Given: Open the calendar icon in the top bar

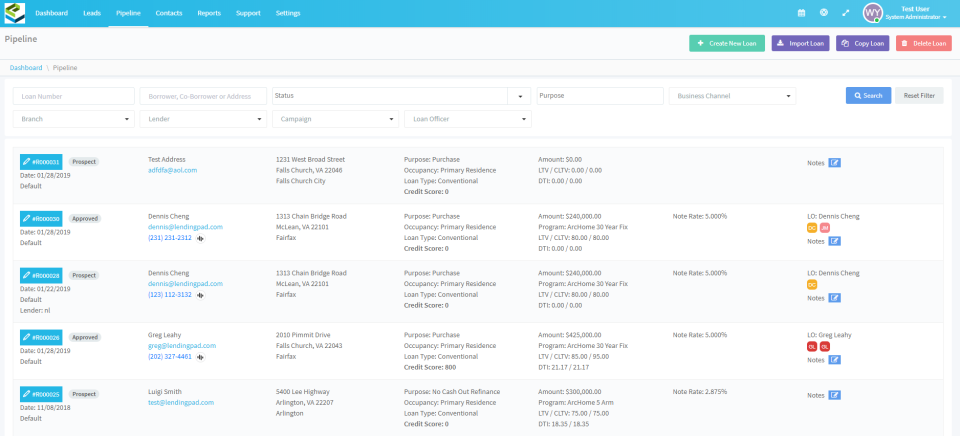Looking at the screenshot, I should pyautogui.click(x=801, y=13).
